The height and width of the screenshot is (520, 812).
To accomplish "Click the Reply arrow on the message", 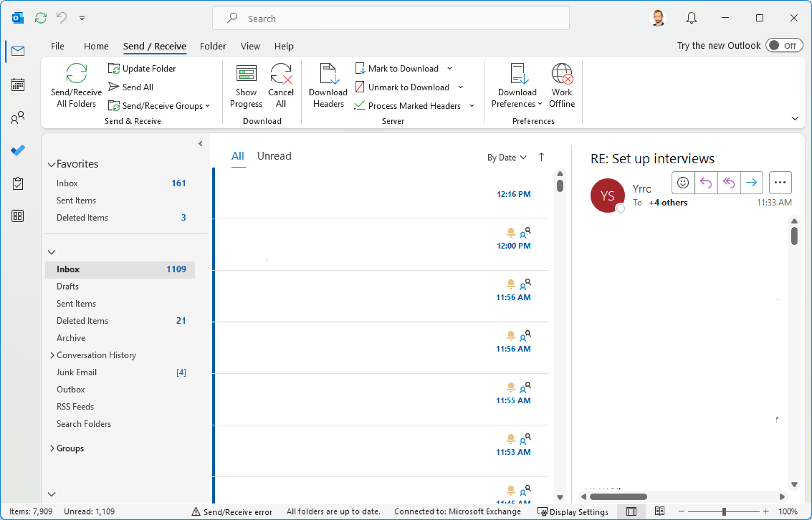I will pos(706,183).
